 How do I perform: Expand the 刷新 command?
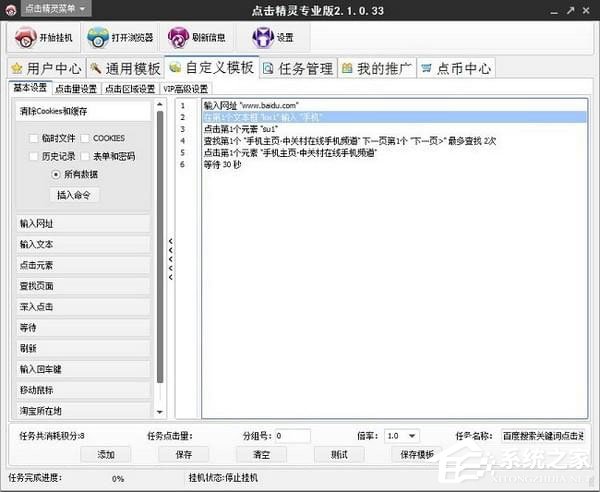click(x=83, y=348)
